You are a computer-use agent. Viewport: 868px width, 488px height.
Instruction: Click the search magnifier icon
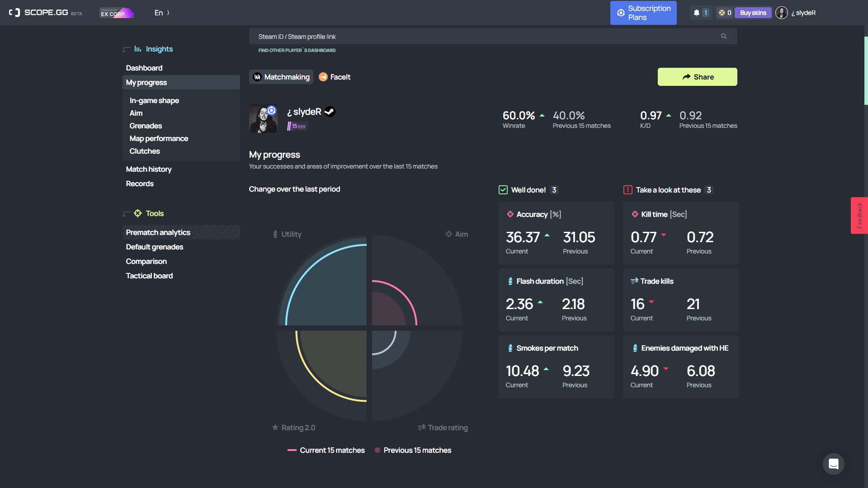724,36
